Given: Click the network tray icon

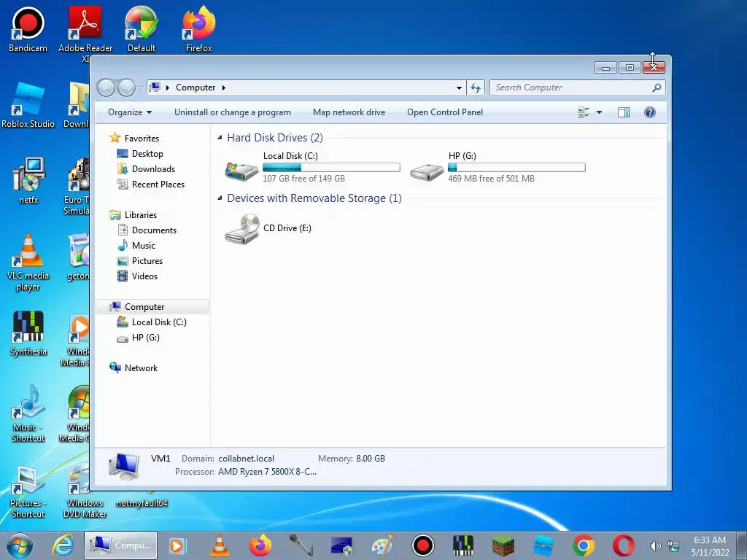Looking at the screenshot, I should pyautogui.click(x=673, y=546).
